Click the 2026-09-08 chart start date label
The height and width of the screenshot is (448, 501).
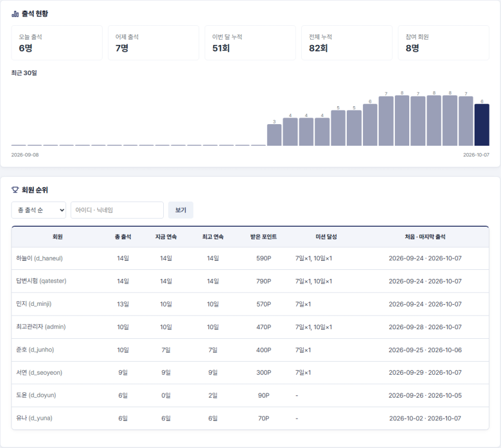tap(25, 155)
